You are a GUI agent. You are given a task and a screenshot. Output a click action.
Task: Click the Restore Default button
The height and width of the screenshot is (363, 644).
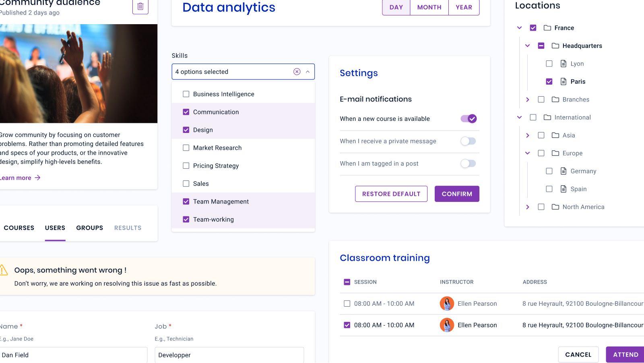pos(391,194)
